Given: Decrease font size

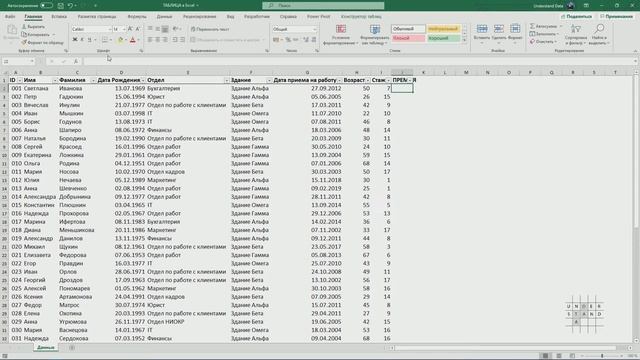Looking at the screenshot, I should click(x=138, y=29).
